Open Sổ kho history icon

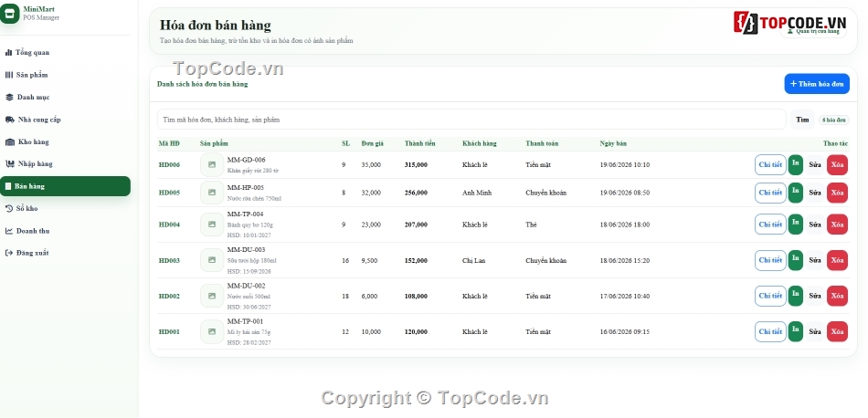[9, 208]
